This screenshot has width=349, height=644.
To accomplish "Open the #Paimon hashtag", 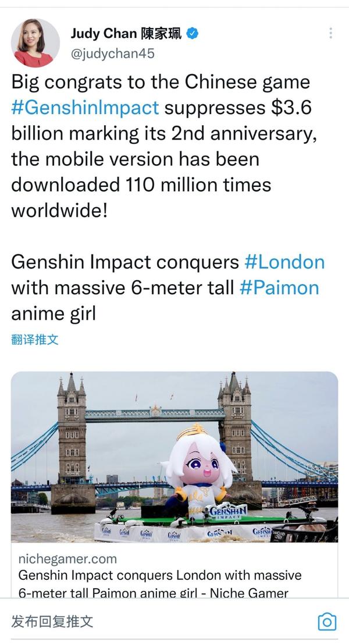I will tap(279, 288).
